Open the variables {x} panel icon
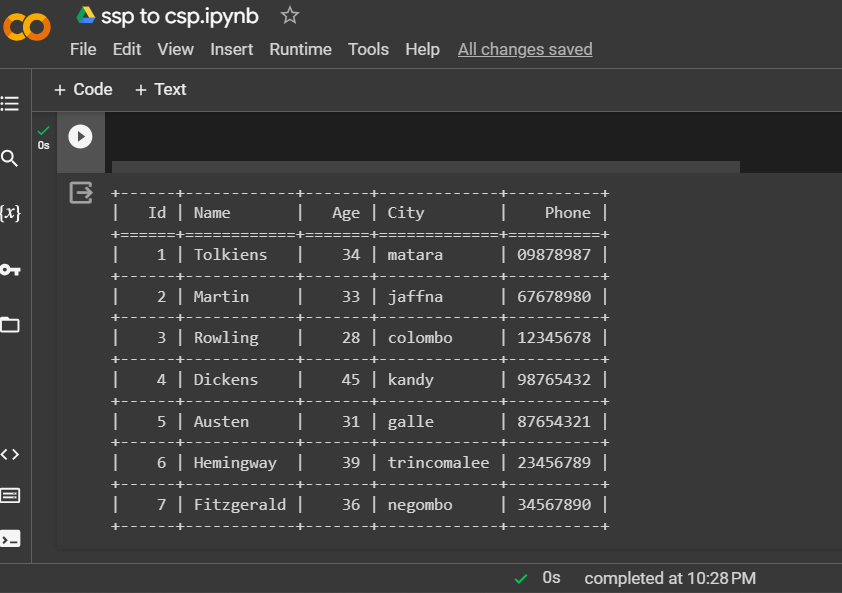This screenshot has height=593, width=842. click(x=10, y=213)
